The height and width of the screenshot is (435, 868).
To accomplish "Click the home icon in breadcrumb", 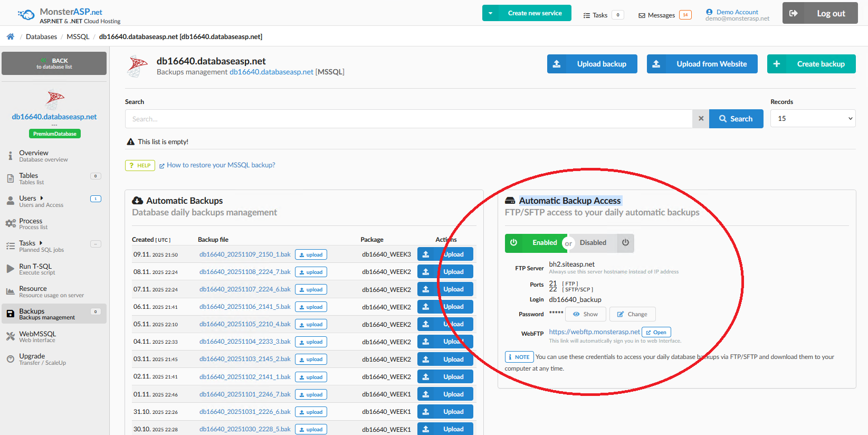I will click(x=11, y=36).
